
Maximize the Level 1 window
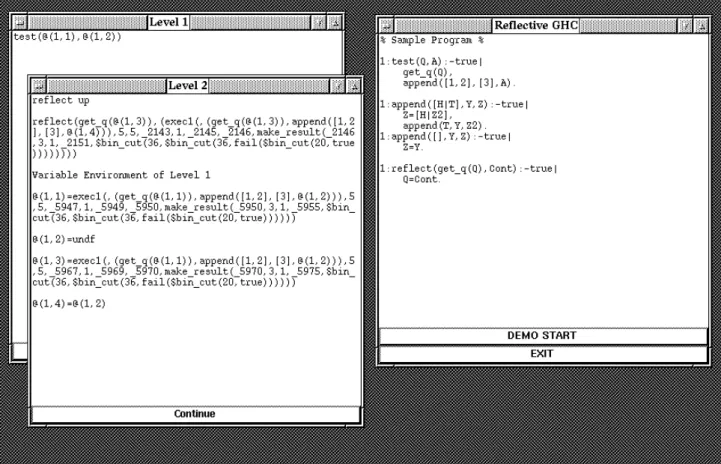335,22
